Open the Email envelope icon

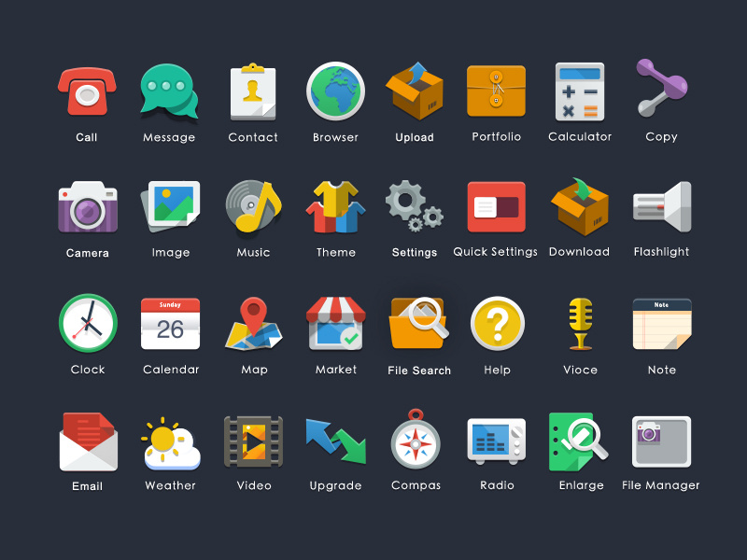87,440
